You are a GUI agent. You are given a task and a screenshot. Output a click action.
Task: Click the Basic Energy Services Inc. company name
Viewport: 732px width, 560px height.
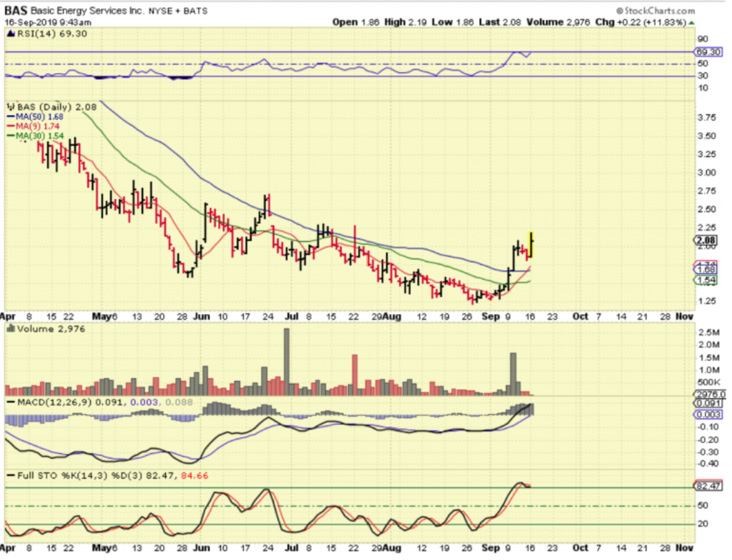[87, 10]
